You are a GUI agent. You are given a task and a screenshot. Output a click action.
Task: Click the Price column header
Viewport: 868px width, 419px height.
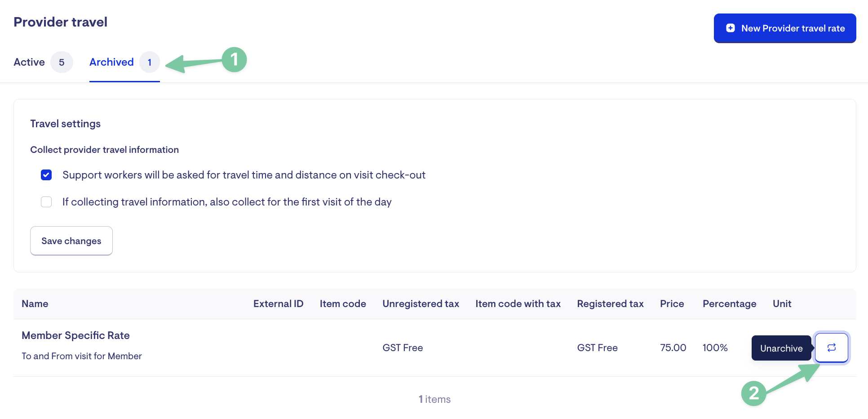672,304
